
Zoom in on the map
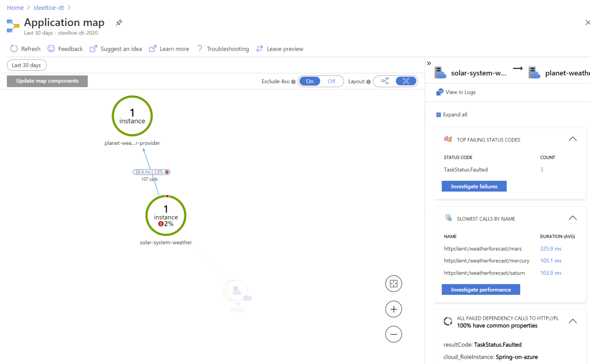[x=394, y=309]
